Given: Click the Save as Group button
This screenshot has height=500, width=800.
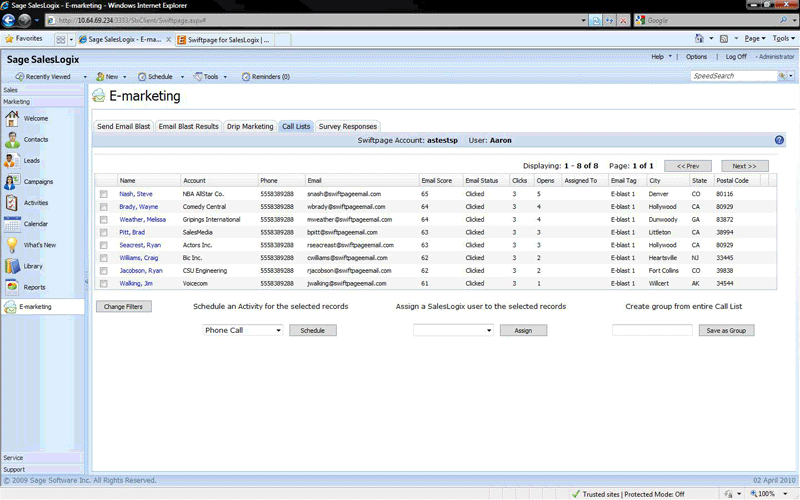Looking at the screenshot, I should pyautogui.click(x=727, y=330).
